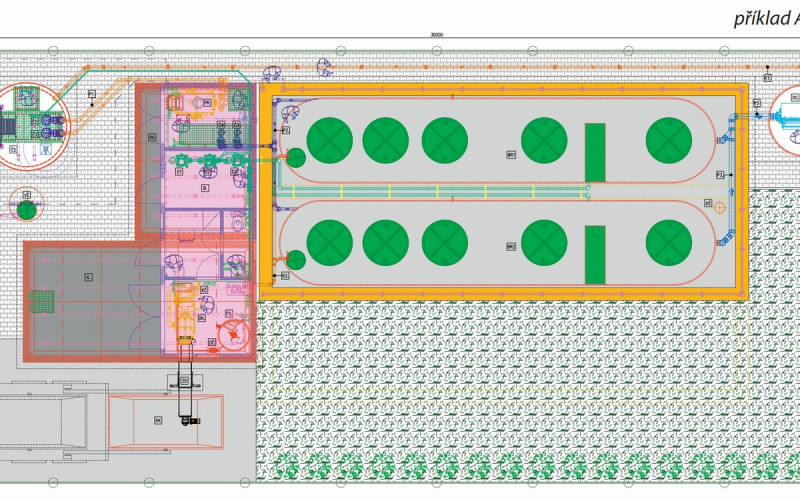Click the top-left green circular tank
Viewport: 800px width, 500px height.
click(328, 139)
